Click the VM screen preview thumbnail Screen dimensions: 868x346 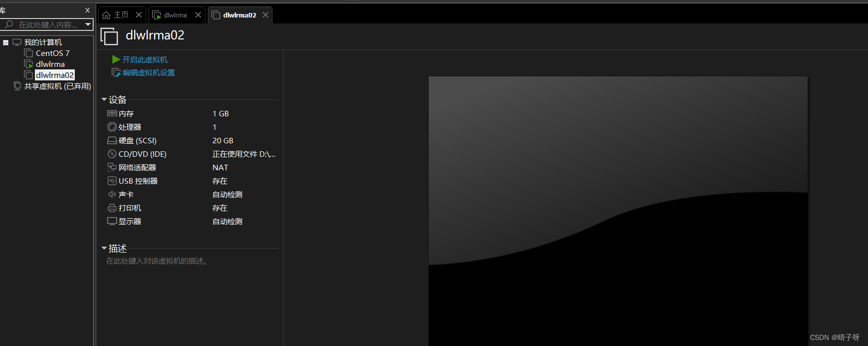(x=618, y=211)
